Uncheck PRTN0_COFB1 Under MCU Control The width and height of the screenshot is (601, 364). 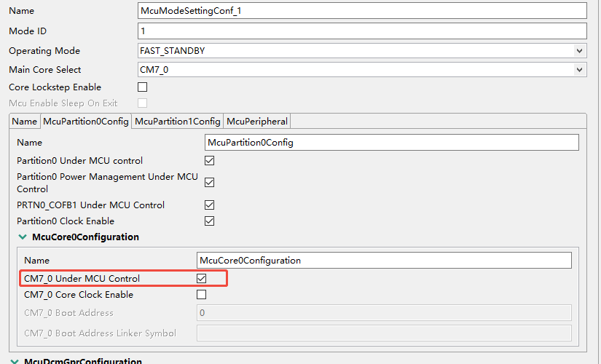coord(210,205)
